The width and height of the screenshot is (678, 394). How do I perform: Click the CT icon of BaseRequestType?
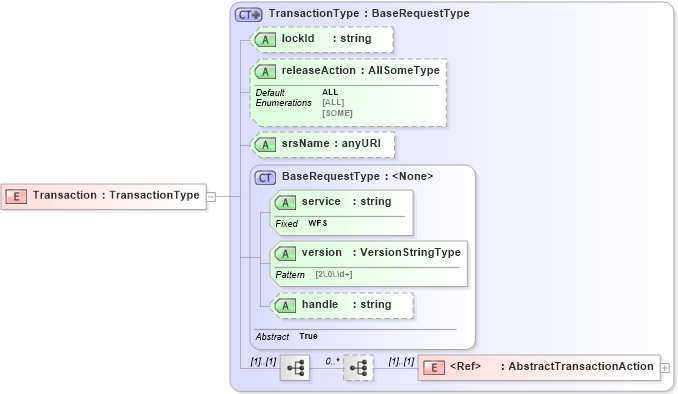265,178
